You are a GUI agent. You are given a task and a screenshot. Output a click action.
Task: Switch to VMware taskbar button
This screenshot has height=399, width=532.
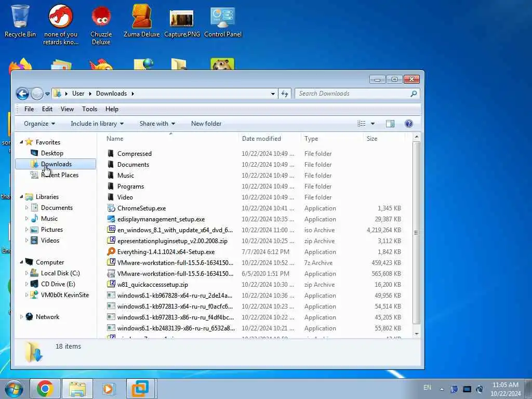coord(140,389)
